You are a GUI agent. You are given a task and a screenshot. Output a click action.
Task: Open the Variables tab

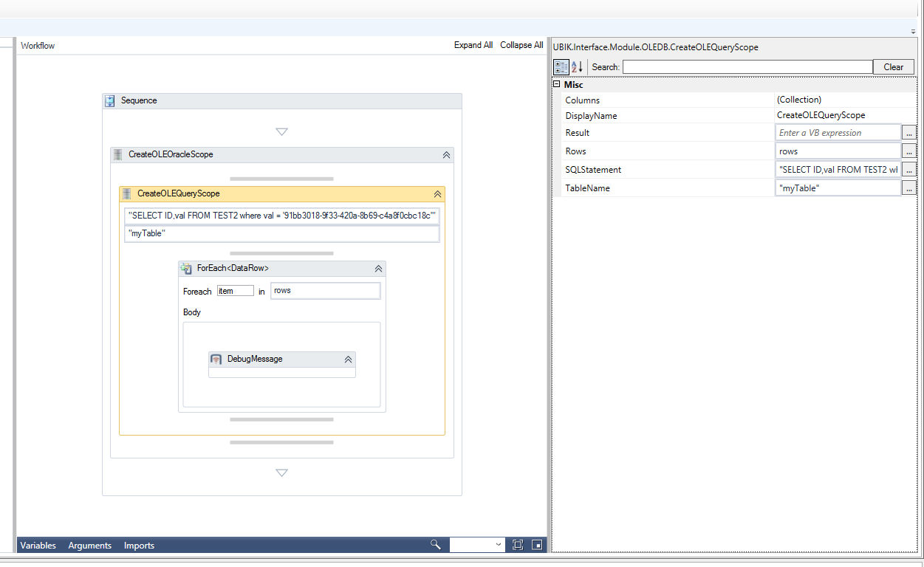[x=38, y=546]
